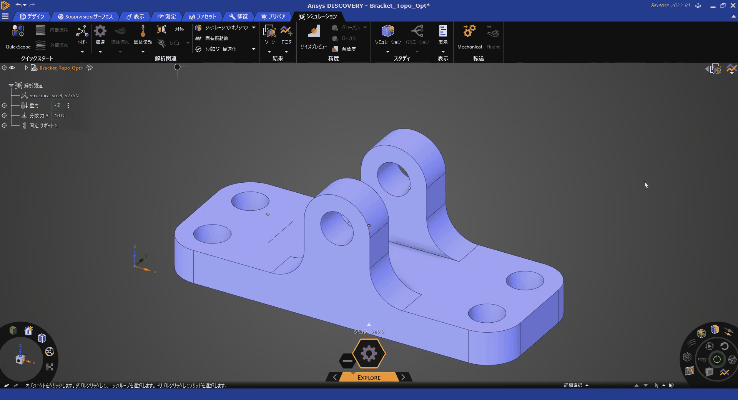Expand the arrow under the report document icon

point(443,52)
